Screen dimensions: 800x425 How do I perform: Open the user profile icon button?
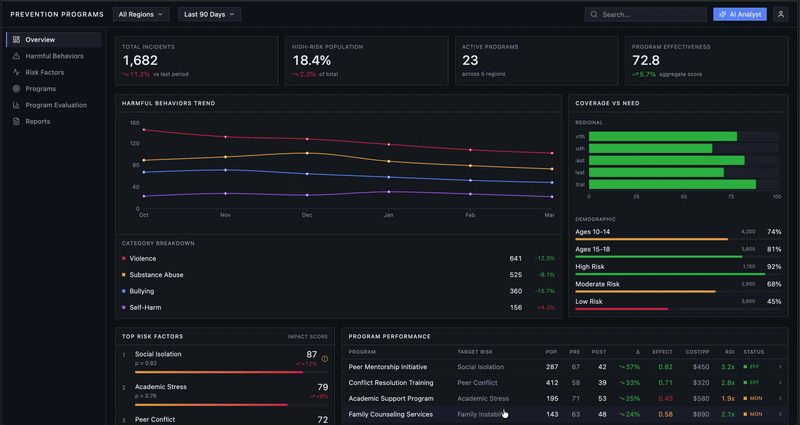780,15
